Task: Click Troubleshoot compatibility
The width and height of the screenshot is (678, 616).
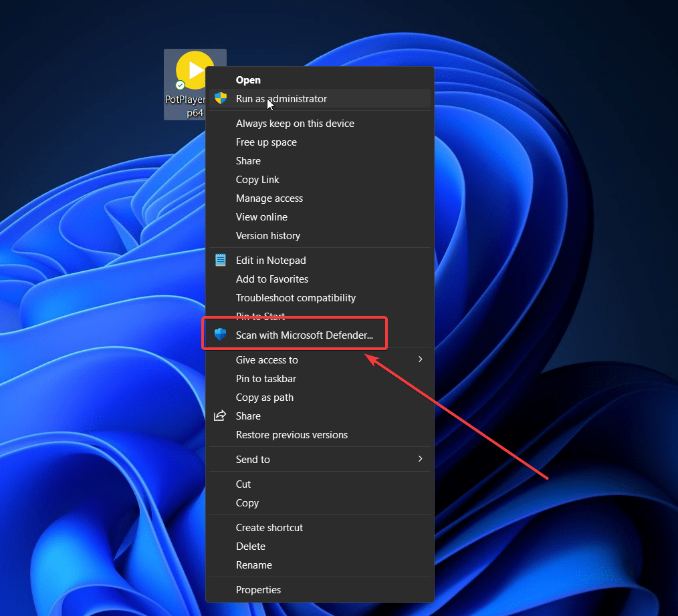Action: 296,297
